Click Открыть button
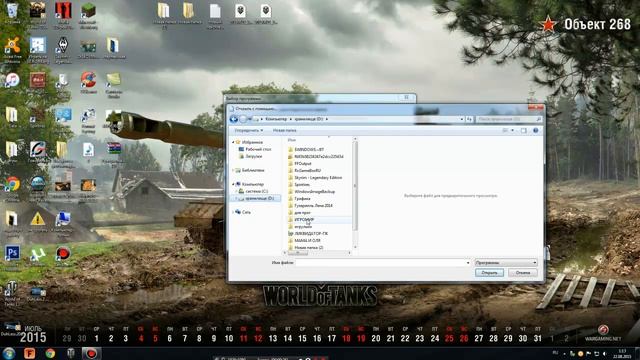This screenshot has width=640, height=360. pyautogui.click(x=489, y=273)
